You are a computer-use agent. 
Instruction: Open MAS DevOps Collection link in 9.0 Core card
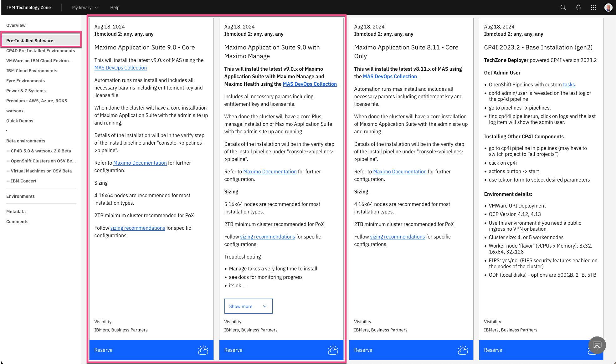click(121, 68)
